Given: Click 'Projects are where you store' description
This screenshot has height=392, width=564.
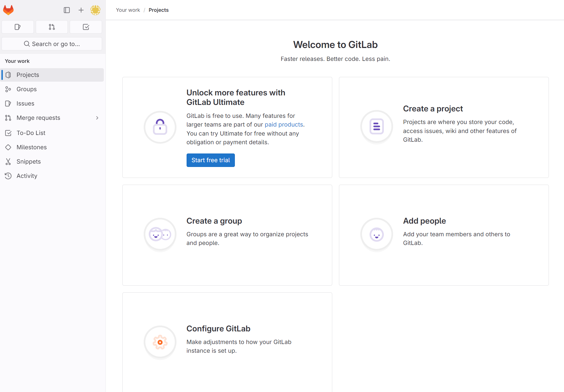Looking at the screenshot, I should [460, 131].
